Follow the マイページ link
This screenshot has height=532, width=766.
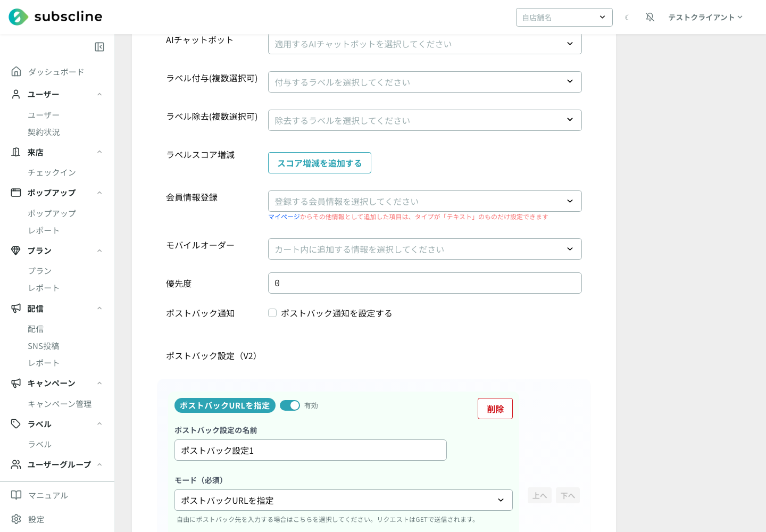(284, 217)
